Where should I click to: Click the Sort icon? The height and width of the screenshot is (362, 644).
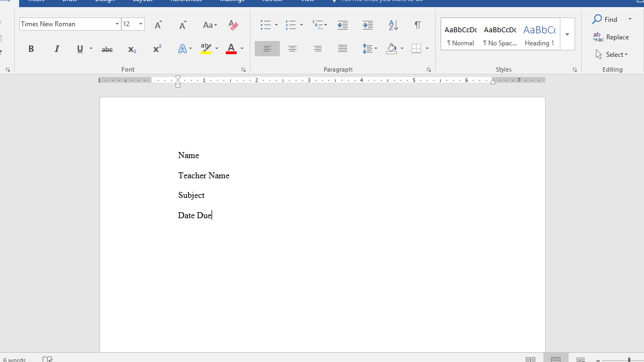tap(393, 25)
